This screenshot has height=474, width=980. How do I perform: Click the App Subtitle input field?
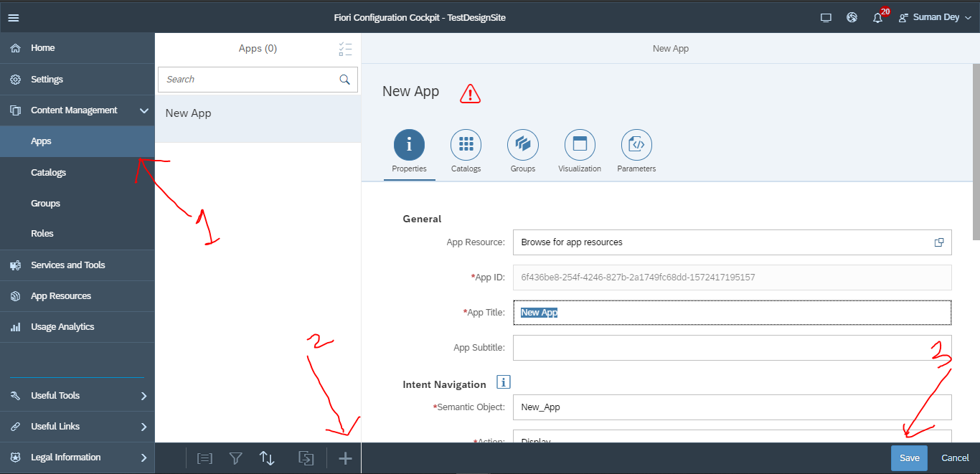click(x=732, y=348)
